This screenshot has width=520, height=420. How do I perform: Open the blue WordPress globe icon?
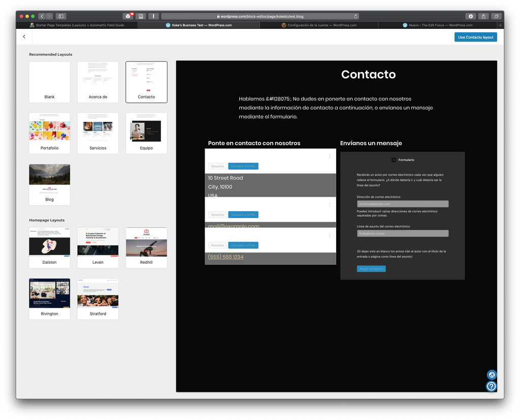491,375
